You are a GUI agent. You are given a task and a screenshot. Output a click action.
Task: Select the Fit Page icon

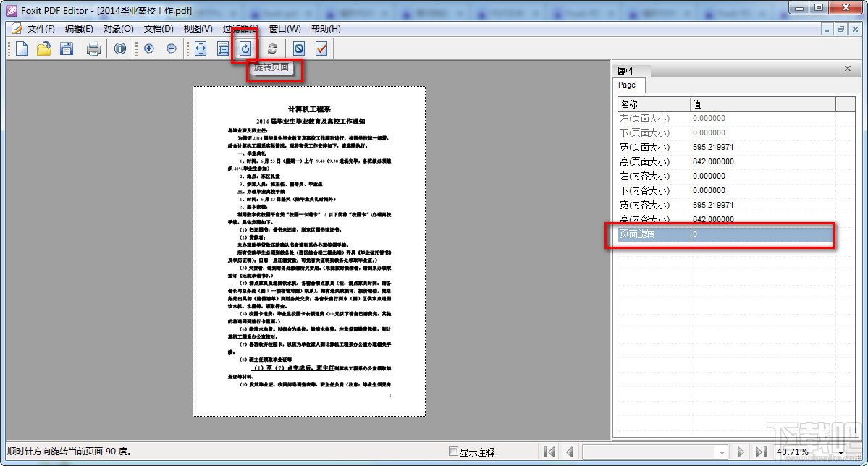(200, 48)
